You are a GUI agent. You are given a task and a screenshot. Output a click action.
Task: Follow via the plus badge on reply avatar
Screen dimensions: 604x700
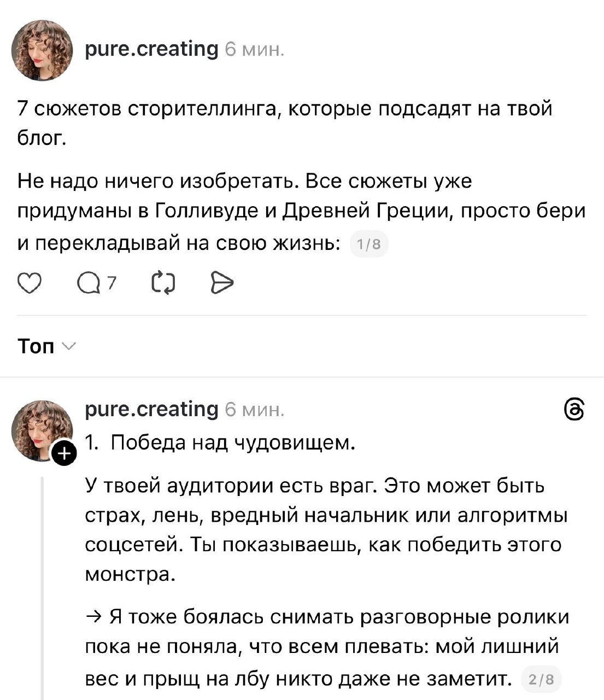click(64, 454)
